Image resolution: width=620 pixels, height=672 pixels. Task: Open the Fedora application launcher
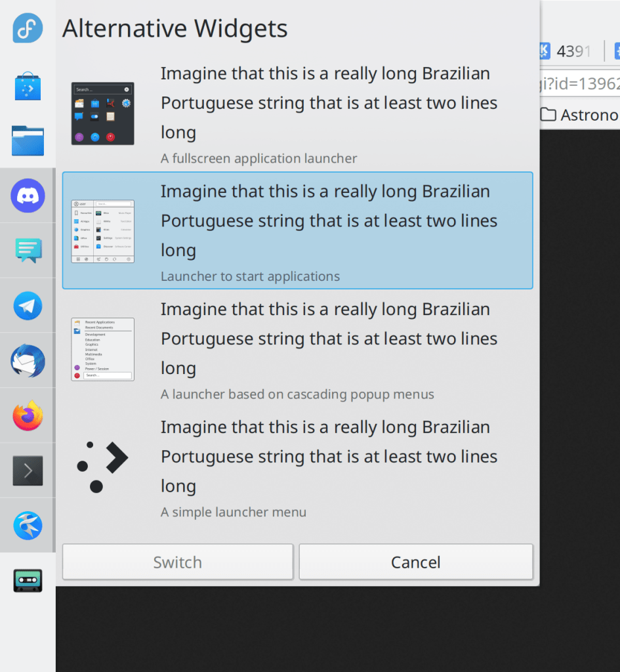(28, 28)
